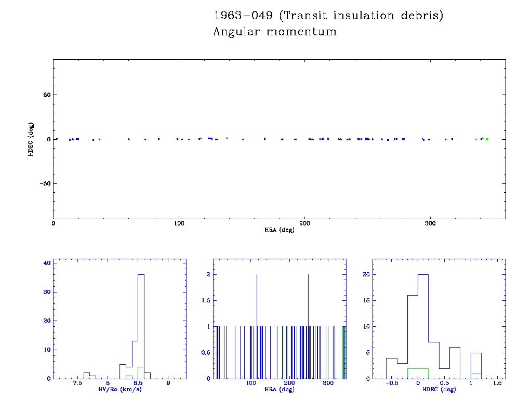The width and height of the screenshot is (532, 399).
Task: Click the scatter plot's vertical 'HDEC (deg)' axis label
Action: (x=31, y=139)
